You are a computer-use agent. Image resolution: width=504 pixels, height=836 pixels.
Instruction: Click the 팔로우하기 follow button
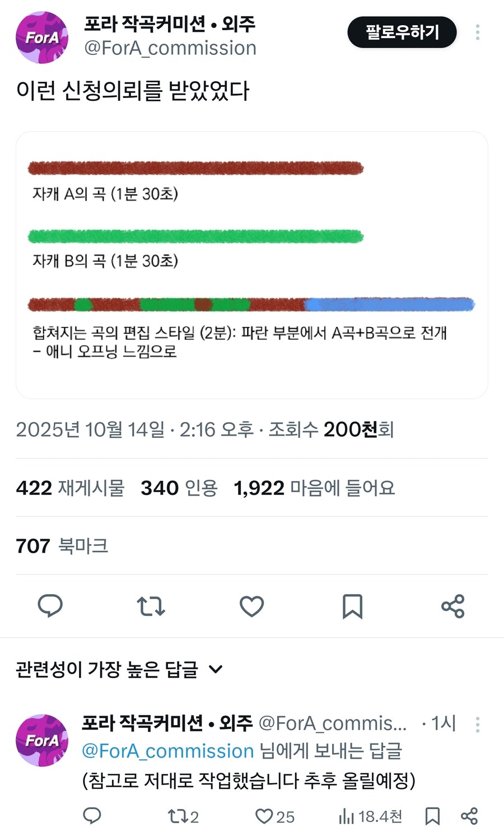point(402,32)
